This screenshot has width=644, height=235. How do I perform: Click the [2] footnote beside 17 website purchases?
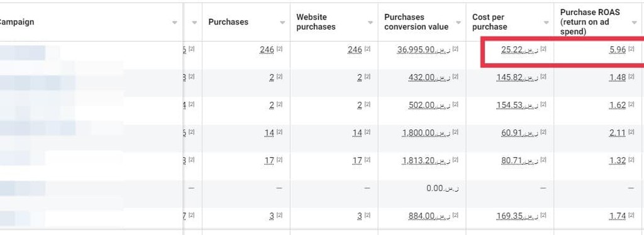(367, 160)
